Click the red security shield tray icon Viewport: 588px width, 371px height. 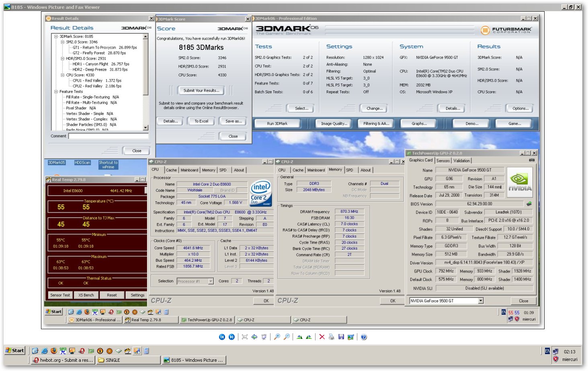coord(555,359)
